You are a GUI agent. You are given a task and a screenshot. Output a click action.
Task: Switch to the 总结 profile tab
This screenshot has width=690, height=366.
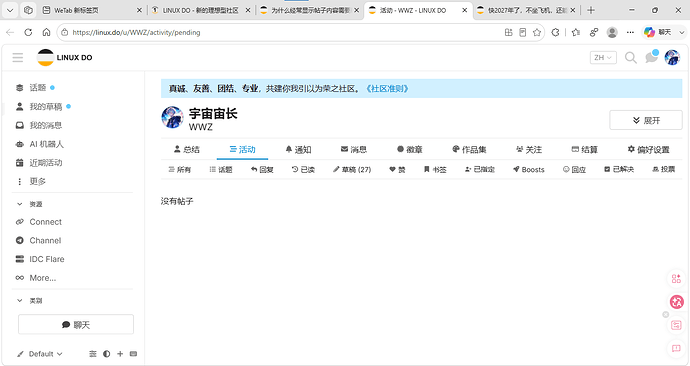click(187, 150)
